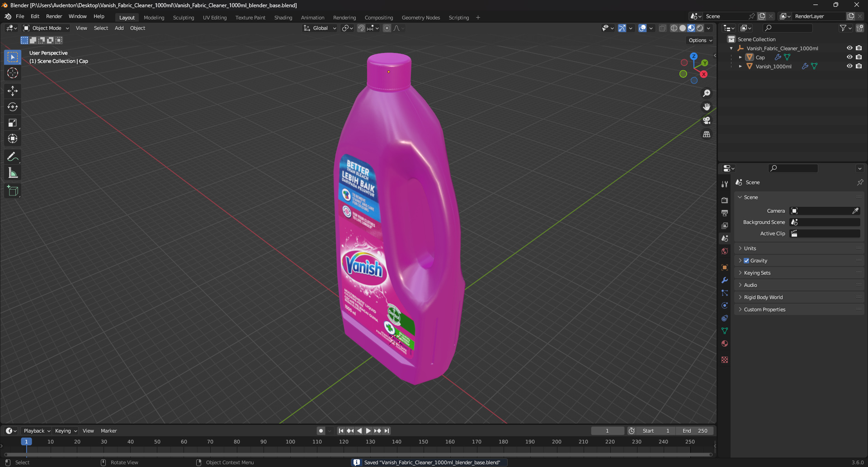The width and height of the screenshot is (868, 467).
Task: Expand Vanish_1000ml object tree
Action: tap(740, 66)
